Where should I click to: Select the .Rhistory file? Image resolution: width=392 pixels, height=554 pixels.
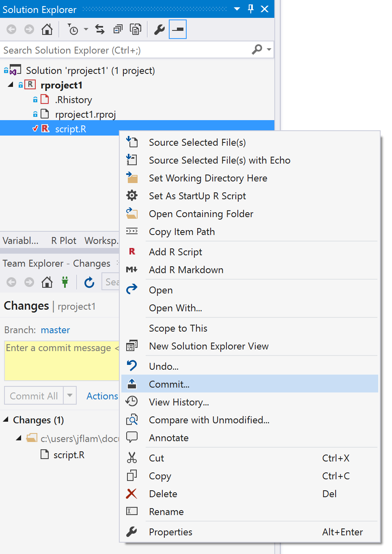pos(73,100)
